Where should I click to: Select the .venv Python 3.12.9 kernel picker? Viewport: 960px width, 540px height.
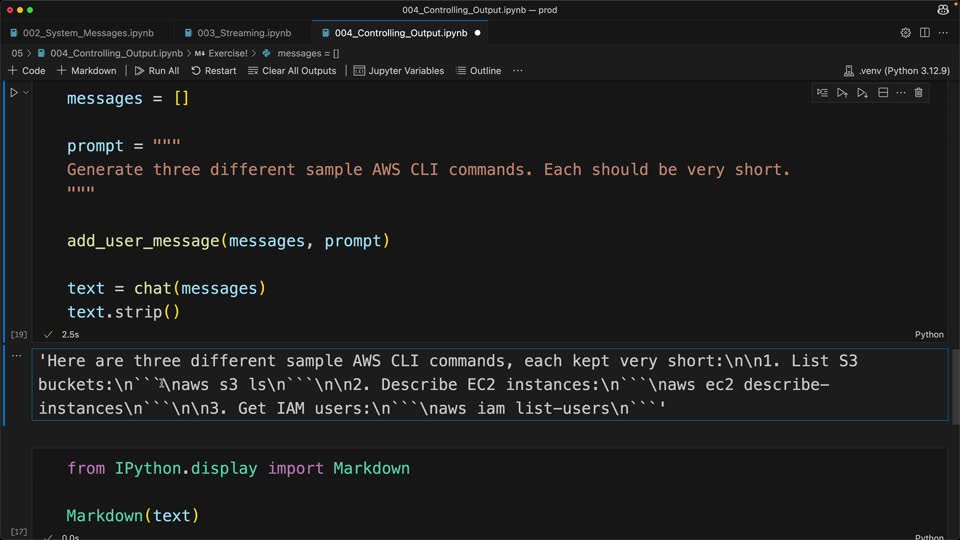(x=896, y=70)
